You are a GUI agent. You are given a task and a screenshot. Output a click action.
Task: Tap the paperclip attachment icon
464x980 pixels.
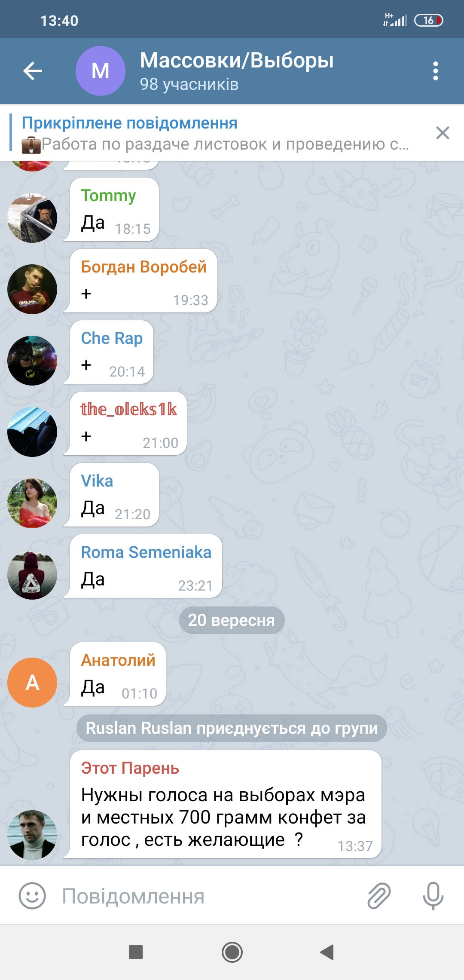(379, 896)
